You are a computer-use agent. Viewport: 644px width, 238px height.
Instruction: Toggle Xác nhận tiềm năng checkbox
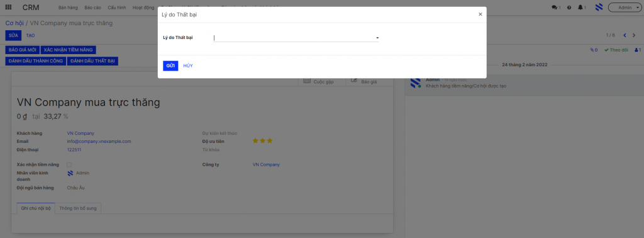(69, 164)
